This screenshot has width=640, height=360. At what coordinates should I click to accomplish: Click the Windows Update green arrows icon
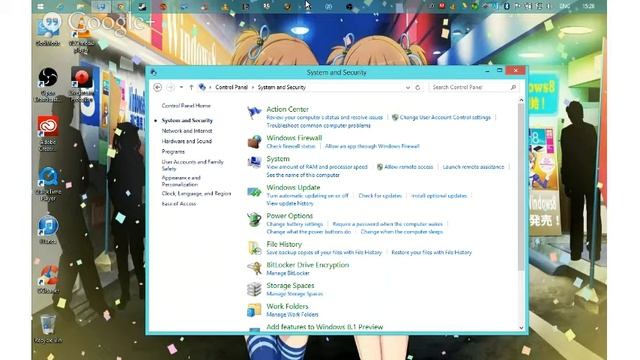pyautogui.click(x=254, y=191)
